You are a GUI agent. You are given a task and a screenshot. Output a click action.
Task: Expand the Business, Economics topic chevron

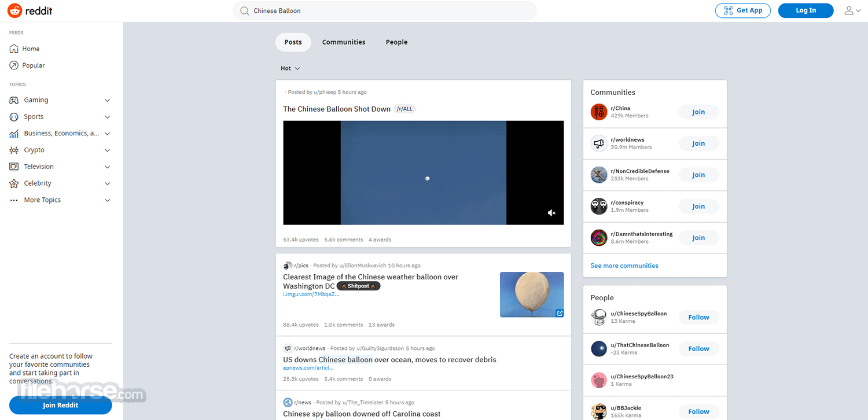tap(107, 134)
